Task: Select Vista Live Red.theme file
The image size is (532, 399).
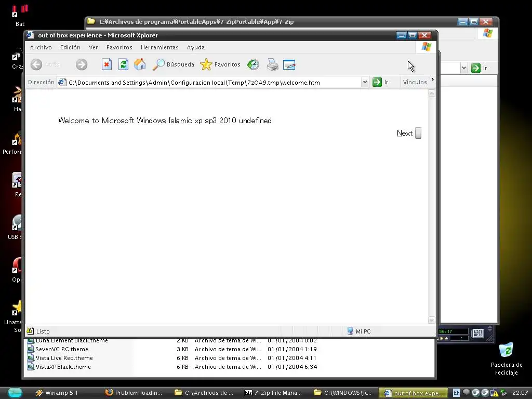Action: click(60, 358)
